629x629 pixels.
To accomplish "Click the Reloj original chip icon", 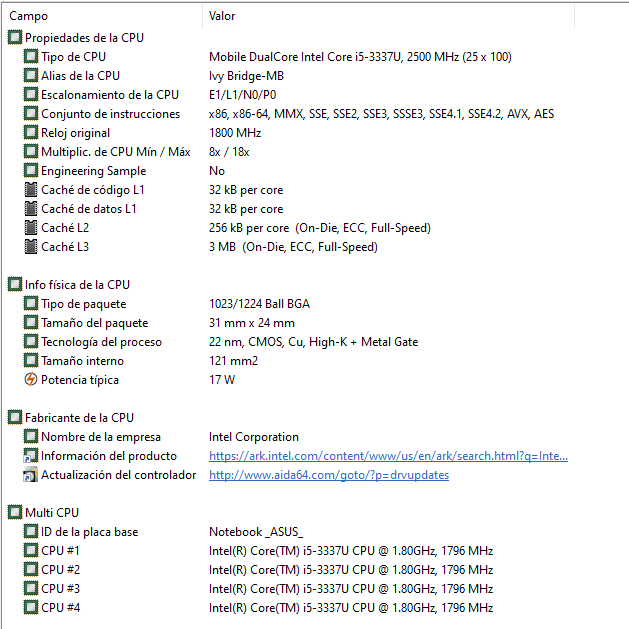I will [31, 132].
